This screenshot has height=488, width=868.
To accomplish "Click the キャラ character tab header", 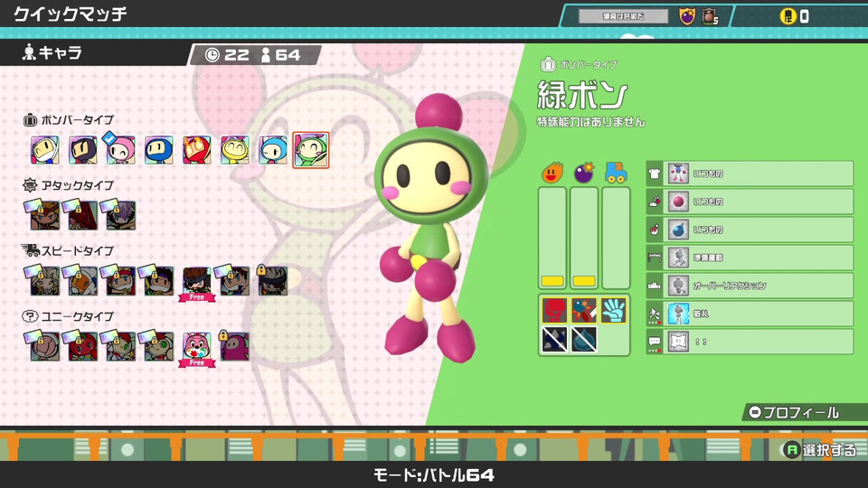I will point(52,53).
